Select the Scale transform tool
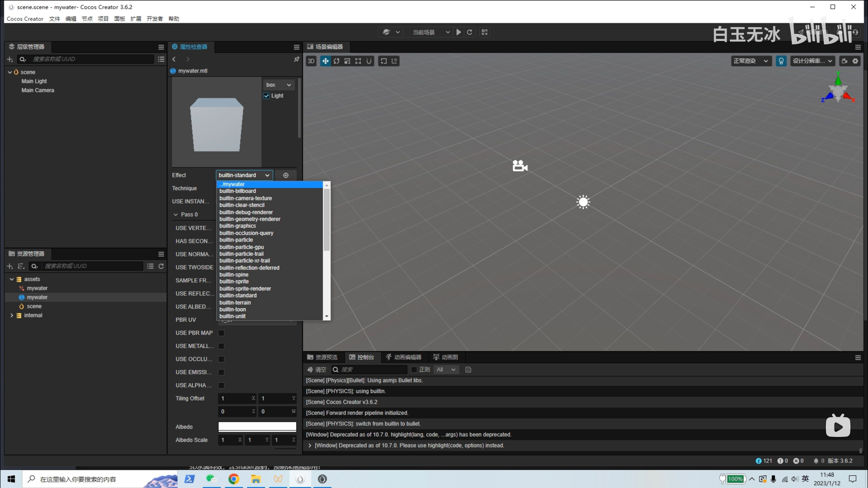 pos(347,61)
